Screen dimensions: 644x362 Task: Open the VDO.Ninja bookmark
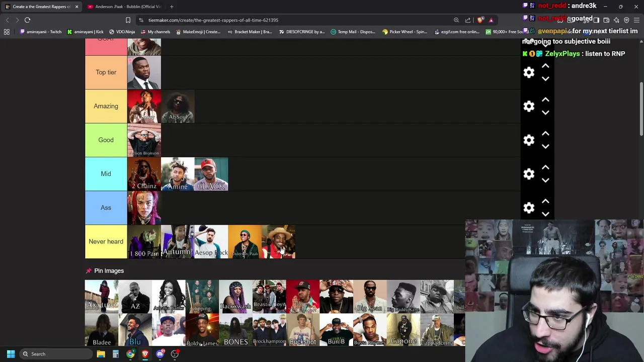(122, 32)
